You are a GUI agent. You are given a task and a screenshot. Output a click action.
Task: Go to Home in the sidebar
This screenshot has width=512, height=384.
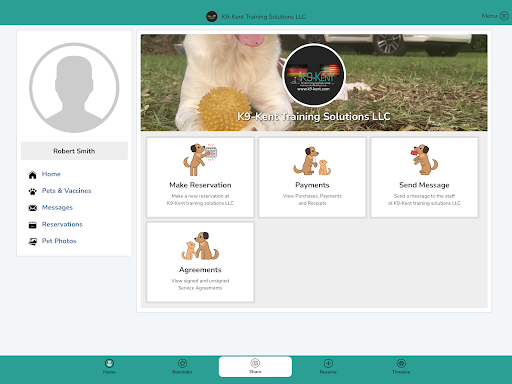51,174
